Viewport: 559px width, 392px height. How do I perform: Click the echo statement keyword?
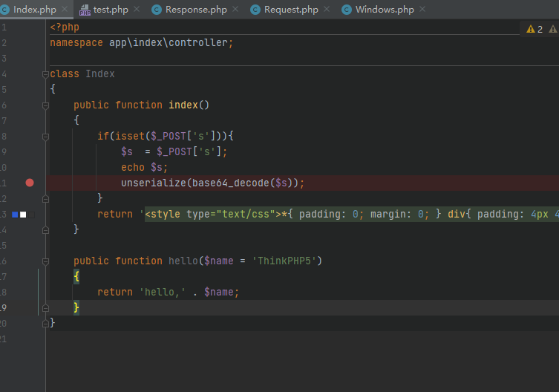[x=133, y=167]
